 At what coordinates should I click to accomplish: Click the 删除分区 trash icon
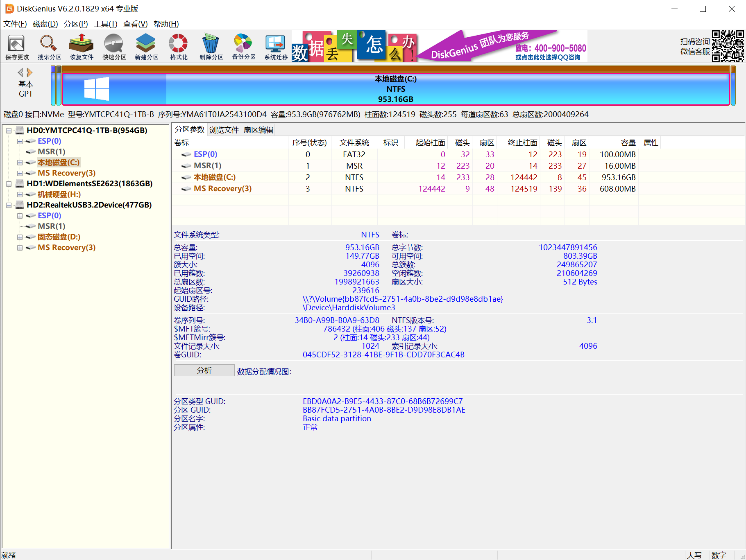(211, 47)
